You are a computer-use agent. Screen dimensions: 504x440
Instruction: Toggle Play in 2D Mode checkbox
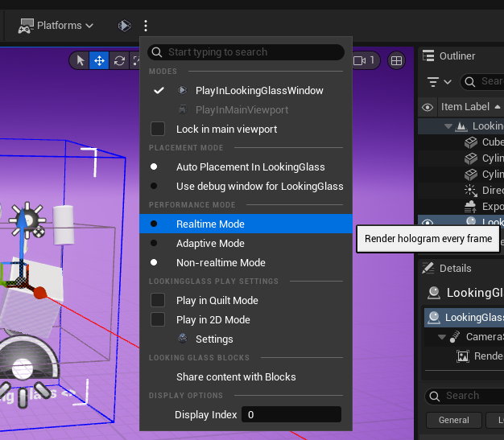click(x=159, y=319)
